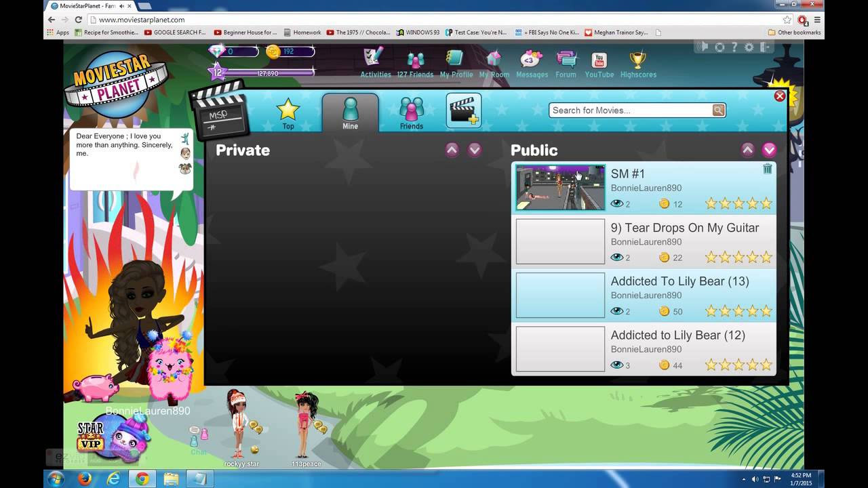Image resolution: width=868 pixels, height=488 pixels.
Task: Click the diamonds counter icon
Action: (217, 52)
